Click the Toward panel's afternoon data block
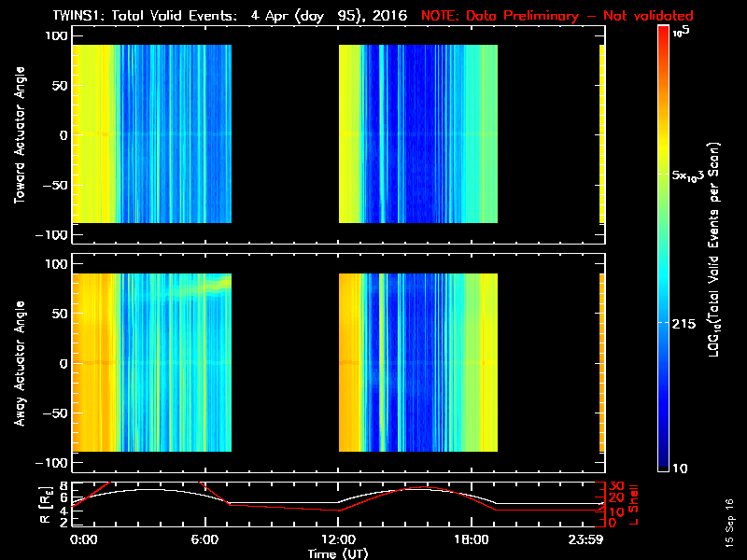 (x=418, y=133)
